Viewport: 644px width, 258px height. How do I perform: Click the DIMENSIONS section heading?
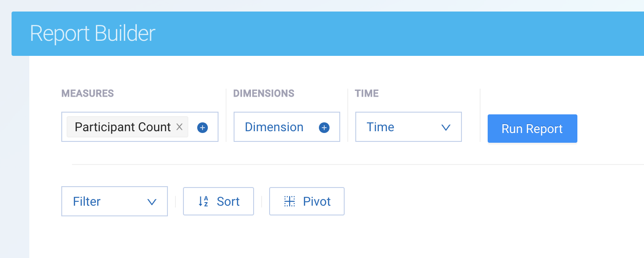[x=264, y=94]
